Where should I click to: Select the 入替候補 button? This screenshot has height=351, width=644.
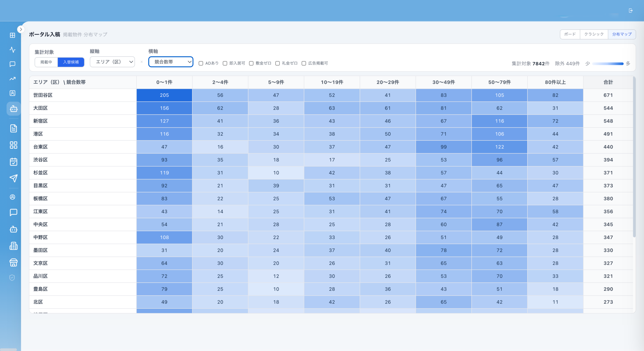tap(71, 62)
